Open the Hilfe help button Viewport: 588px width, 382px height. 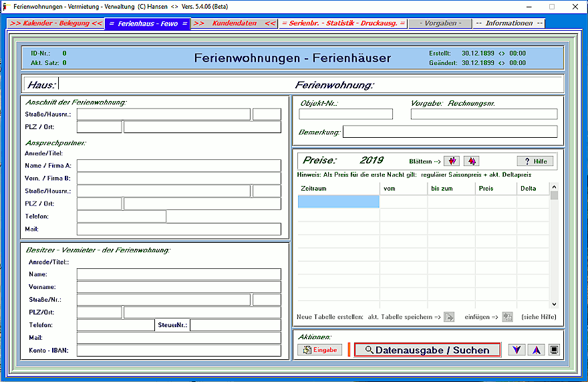tap(535, 161)
